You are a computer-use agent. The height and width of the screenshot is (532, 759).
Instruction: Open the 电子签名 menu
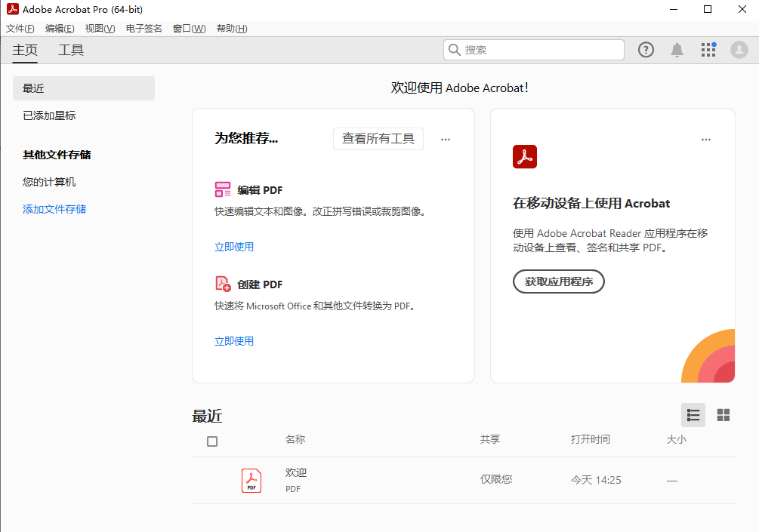[x=143, y=29]
